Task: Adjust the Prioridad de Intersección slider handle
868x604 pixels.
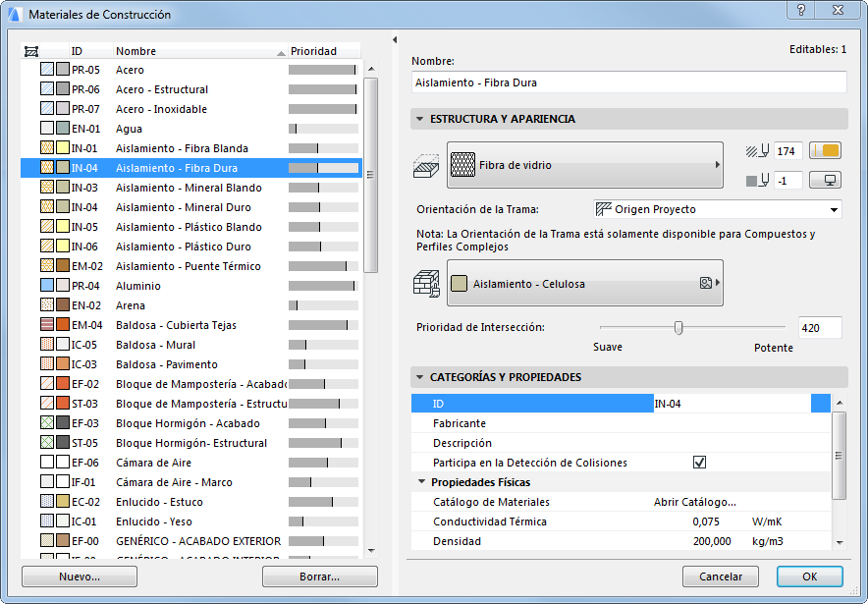Action: 678,328
